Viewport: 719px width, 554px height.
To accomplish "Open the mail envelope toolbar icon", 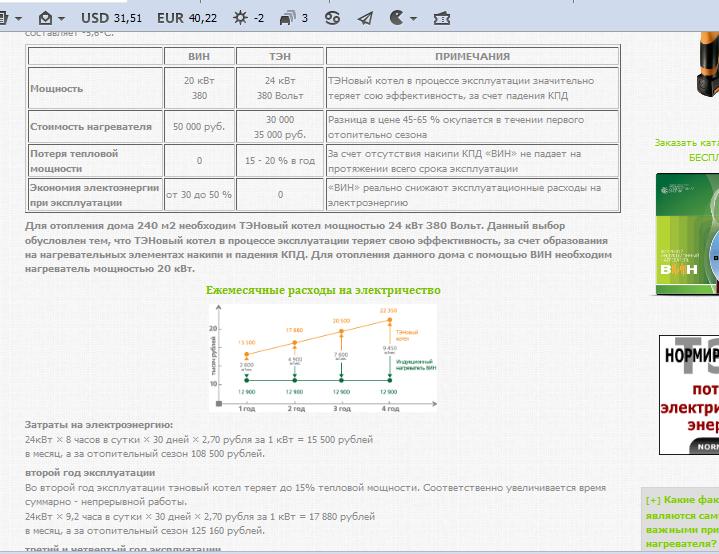I will pyautogui.click(x=45, y=18).
